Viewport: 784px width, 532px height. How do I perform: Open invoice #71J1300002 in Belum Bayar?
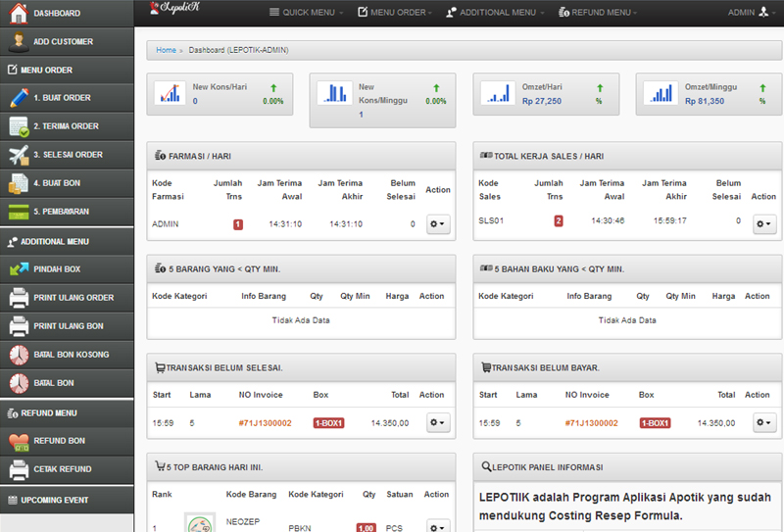pyautogui.click(x=592, y=423)
